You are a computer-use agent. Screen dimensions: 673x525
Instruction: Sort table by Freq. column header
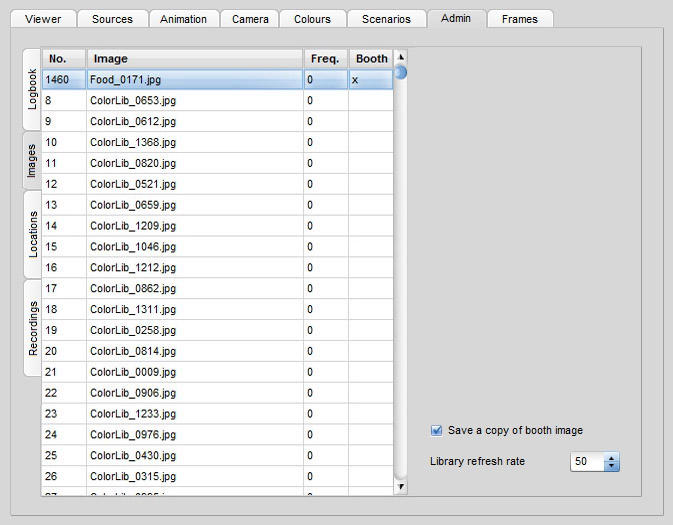click(x=325, y=59)
